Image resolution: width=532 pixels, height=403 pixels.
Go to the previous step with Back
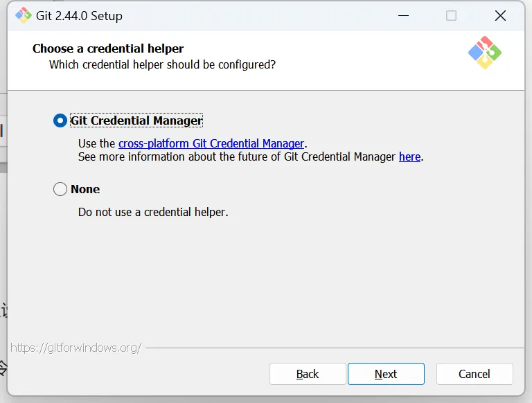pyautogui.click(x=308, y=374)
